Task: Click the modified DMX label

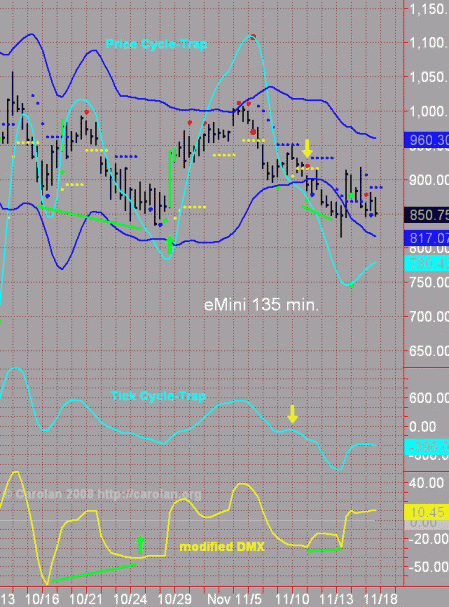Action: (222, 547)
